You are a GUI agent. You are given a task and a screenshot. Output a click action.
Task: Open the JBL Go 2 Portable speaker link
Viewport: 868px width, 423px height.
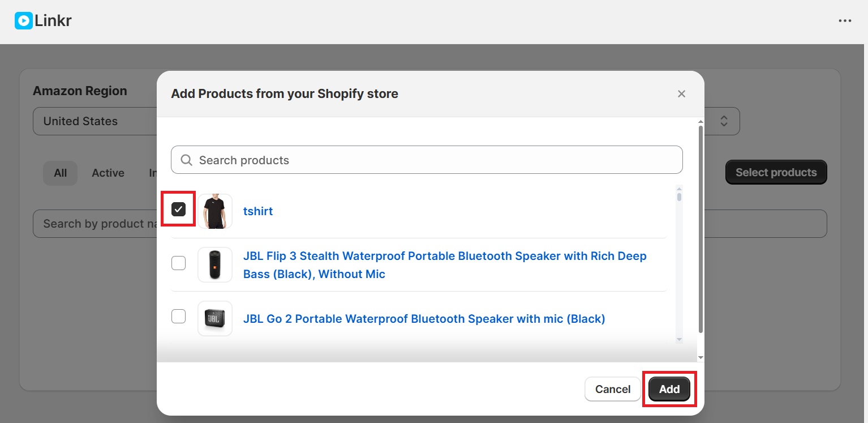click(424, 319)
